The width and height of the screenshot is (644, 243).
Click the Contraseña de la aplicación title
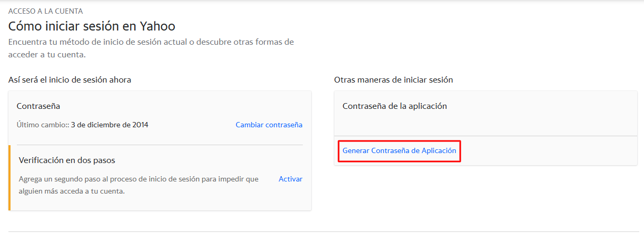point(394,106)
